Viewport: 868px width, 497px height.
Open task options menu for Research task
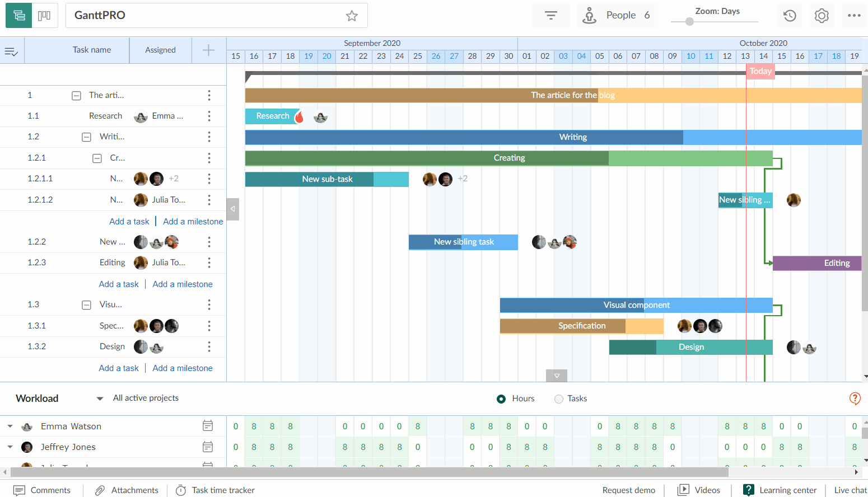coord(209,116)
